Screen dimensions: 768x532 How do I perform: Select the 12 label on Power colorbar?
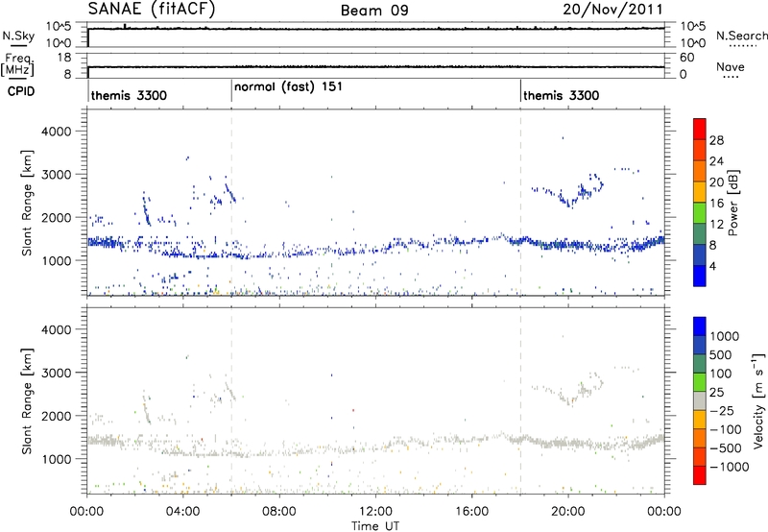tap(716, 225)
